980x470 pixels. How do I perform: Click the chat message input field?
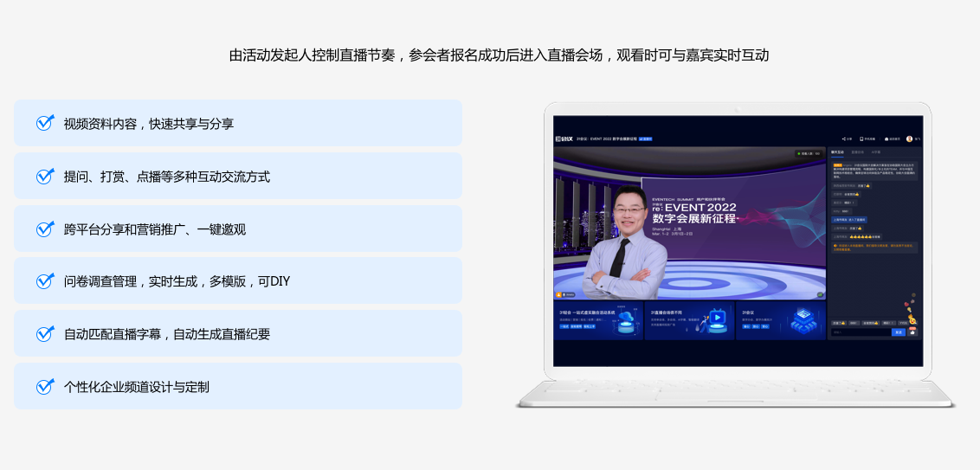click(x=861, y=332)
